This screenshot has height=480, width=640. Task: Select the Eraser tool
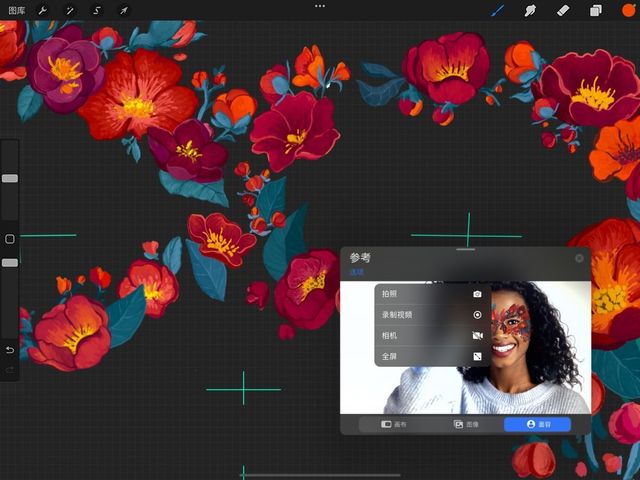563,10
